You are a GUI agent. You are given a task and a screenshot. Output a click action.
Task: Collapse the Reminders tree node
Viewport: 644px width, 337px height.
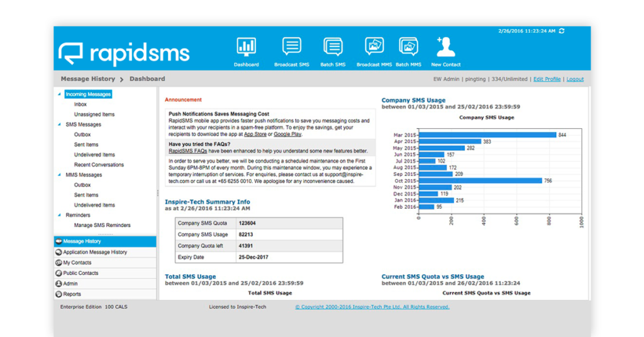(60, 215)
